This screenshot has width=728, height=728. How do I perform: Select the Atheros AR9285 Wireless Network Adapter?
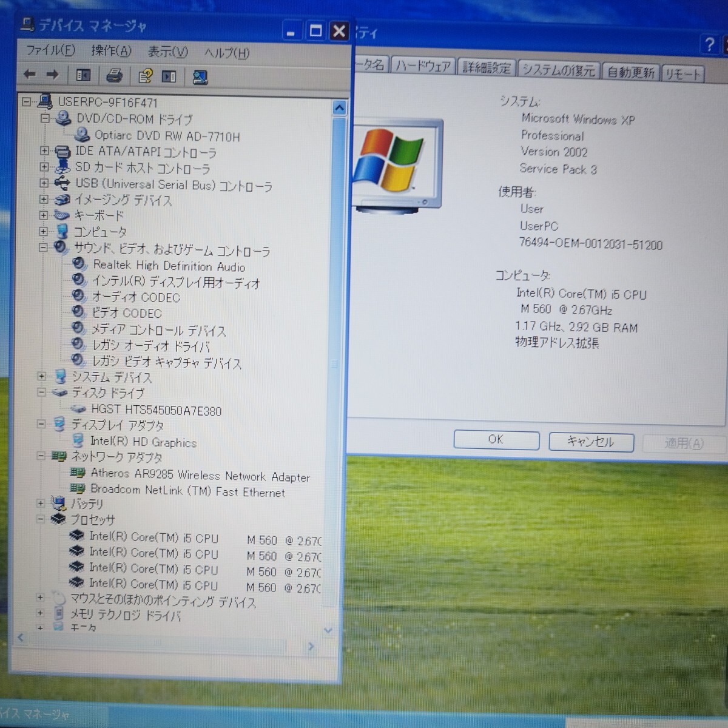[x=200, y=476]
